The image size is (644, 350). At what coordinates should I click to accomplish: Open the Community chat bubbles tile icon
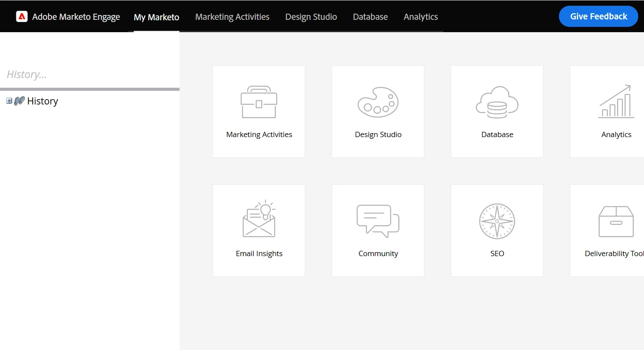(378, 221)
